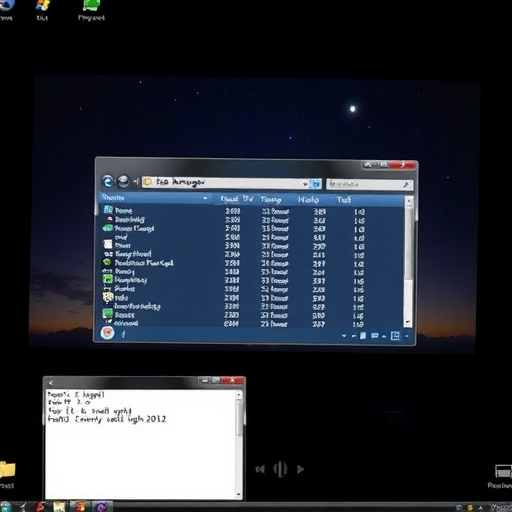Select the yellow speckled icon in eleventh row
Image resolution: width=512 pixels, height=512 pixels.
coord(108,296)
